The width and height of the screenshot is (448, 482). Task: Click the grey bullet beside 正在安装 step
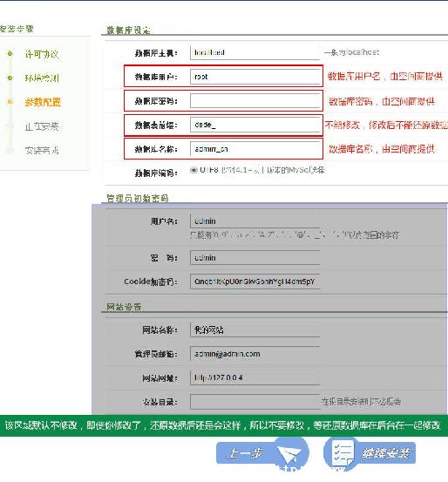click(10, 126)
